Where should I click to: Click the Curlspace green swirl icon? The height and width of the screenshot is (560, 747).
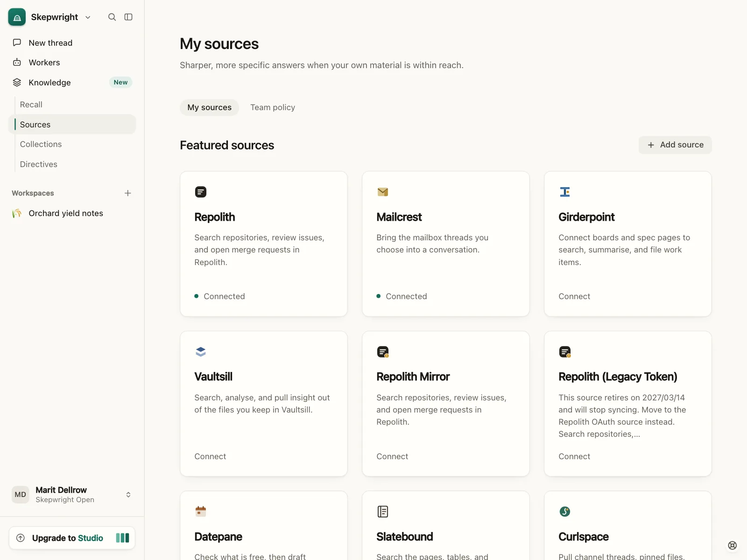point(565,511)
